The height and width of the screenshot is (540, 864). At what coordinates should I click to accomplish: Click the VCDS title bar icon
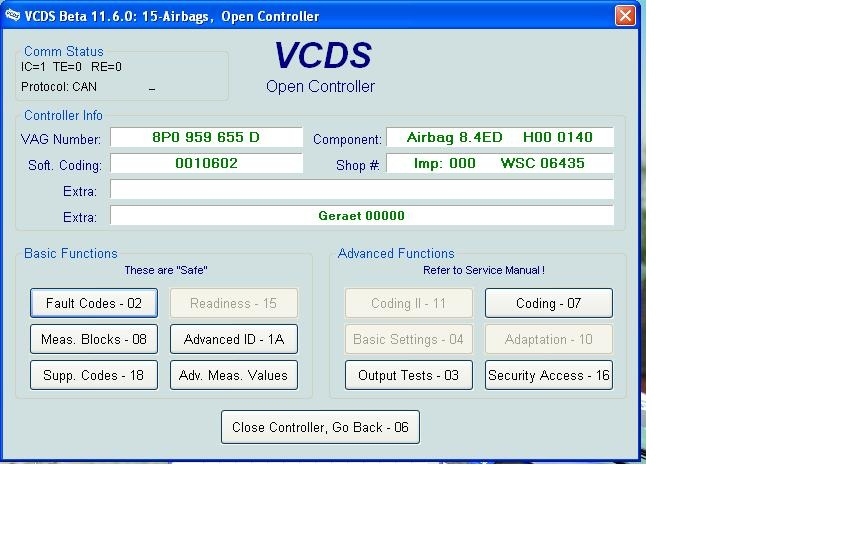point(12,15)
